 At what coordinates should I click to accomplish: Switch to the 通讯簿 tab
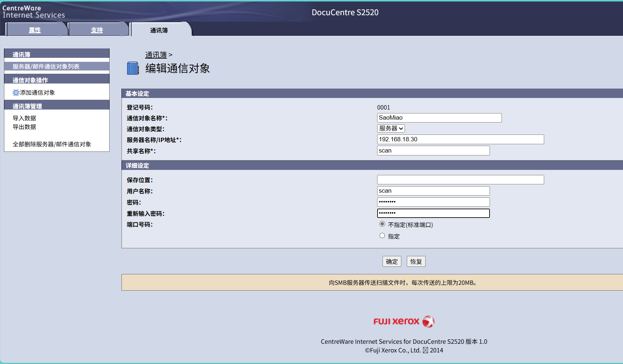tap(159, 30)
